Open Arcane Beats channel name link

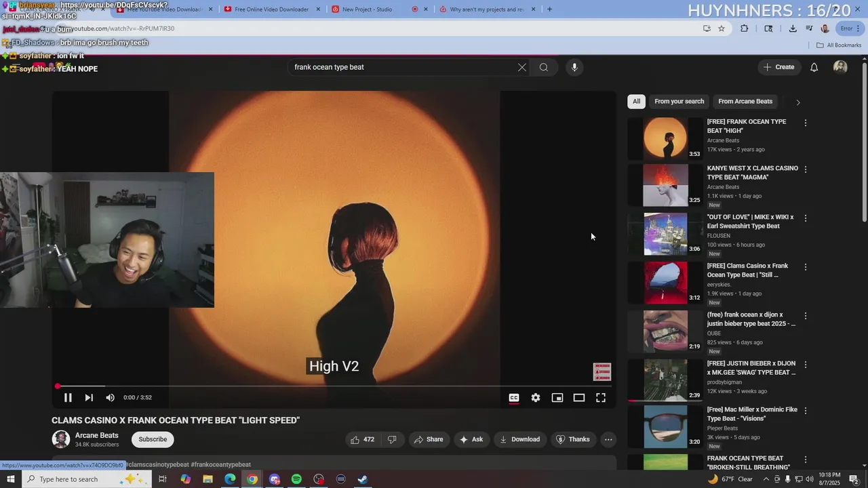(97, 435)
